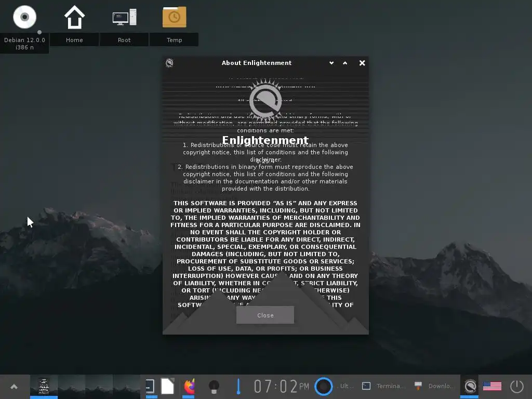Switch to the Downloads task in taskbar
Viewport: 532px width, 399px height.
coord(434,386)
